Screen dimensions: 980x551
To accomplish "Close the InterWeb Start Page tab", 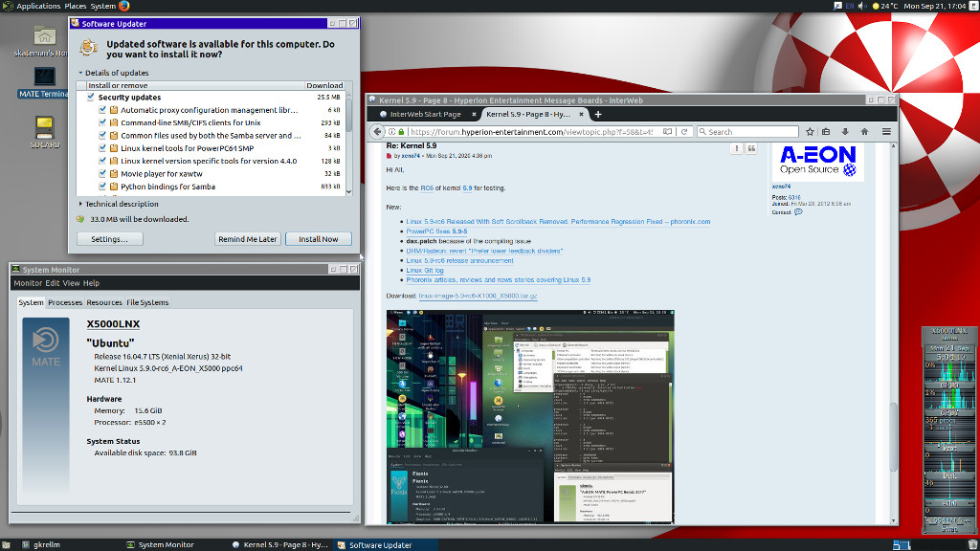I will click(x=474, y=115).
